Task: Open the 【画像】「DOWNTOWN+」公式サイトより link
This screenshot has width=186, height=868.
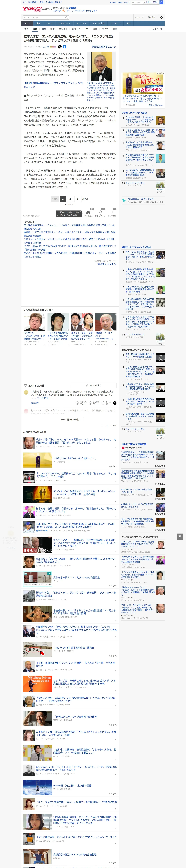Action: click(53, 85)
